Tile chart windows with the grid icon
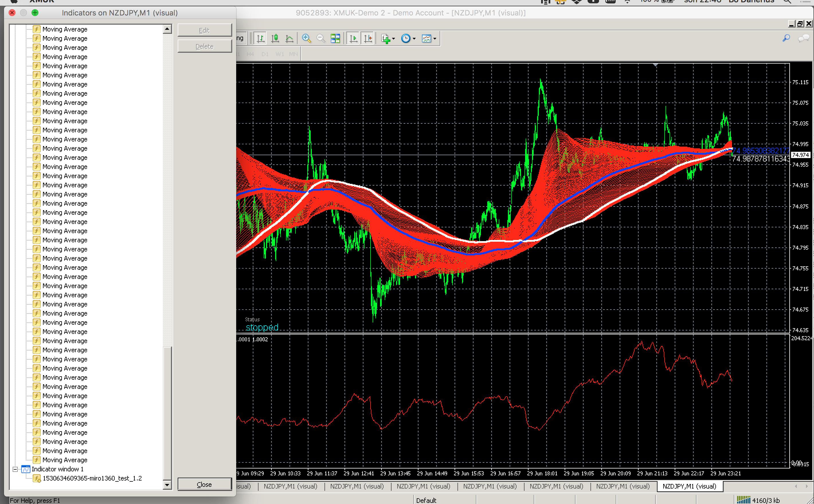This screenshot has width=814, height=504. [x=335, y=39]
